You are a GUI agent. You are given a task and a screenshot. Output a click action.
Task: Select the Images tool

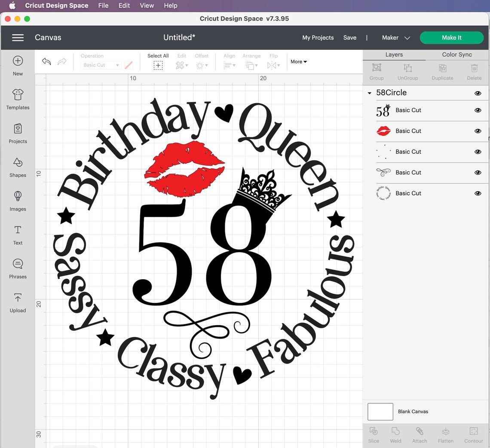point(18,201)
